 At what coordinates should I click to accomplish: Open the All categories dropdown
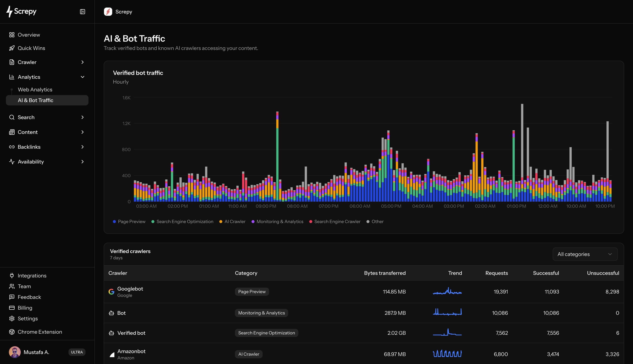(585, 254)
